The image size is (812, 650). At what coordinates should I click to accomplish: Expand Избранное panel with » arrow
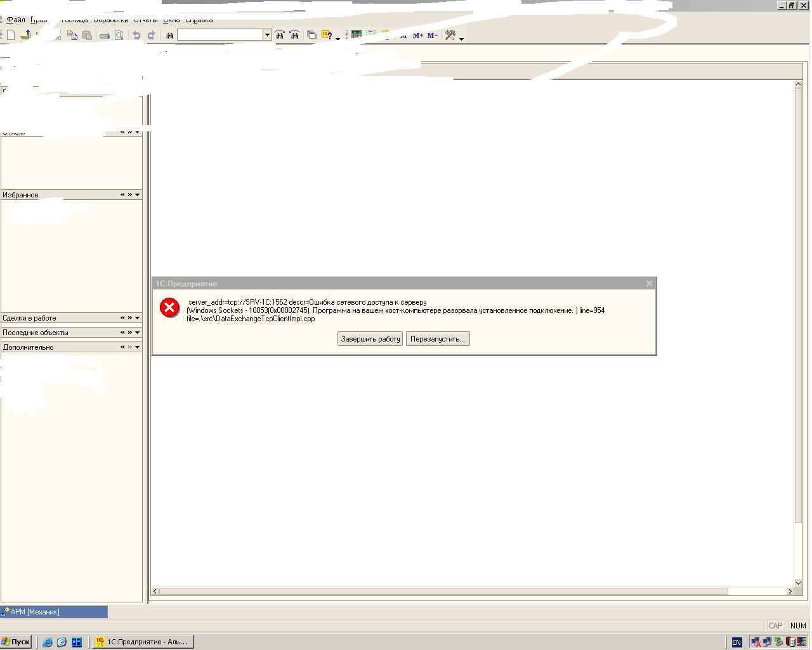(x=130, y=195)
